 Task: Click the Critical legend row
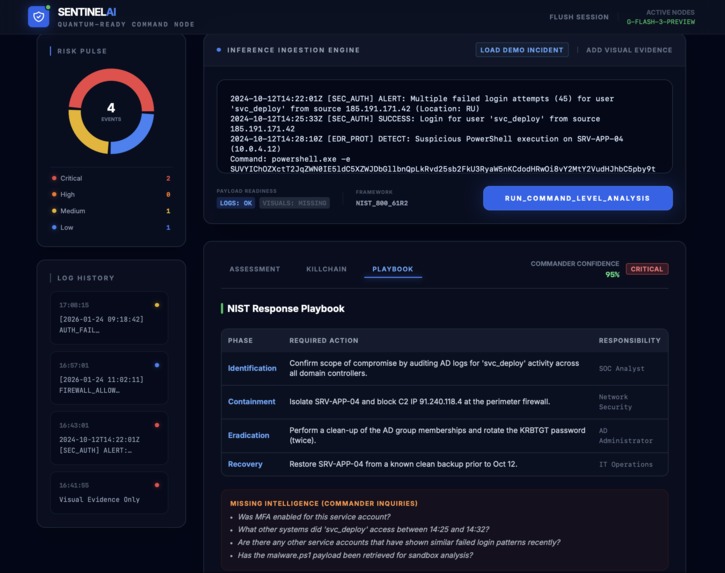coord(111,178)
